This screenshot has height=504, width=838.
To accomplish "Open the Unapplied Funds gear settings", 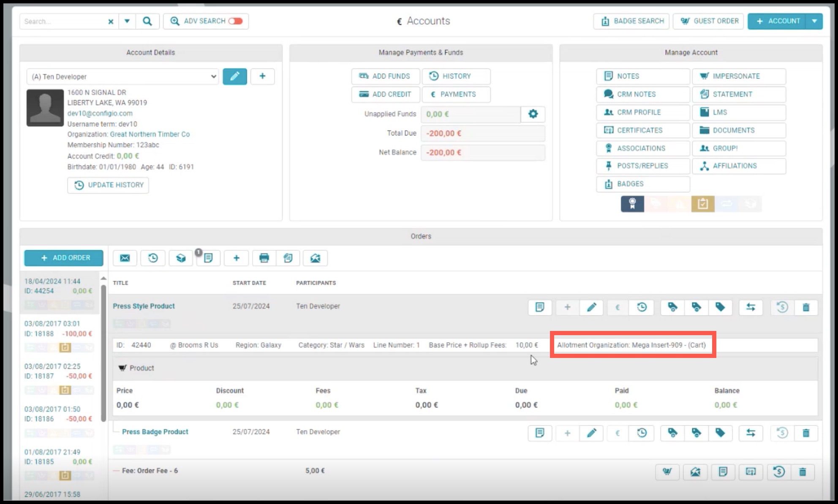I will (533, 114).
